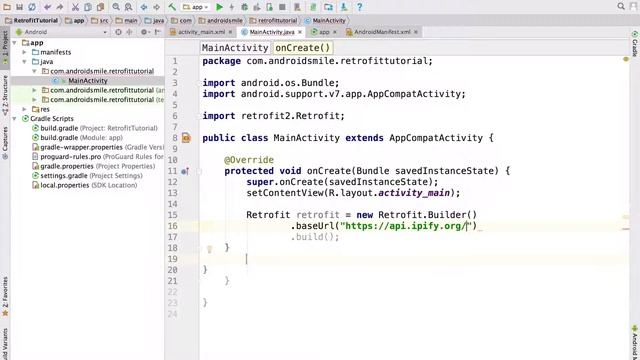Viewport: 640px width, 360px height.
Task: Switch to the AndroidManifest.xml tab
Action: [382, 32]
